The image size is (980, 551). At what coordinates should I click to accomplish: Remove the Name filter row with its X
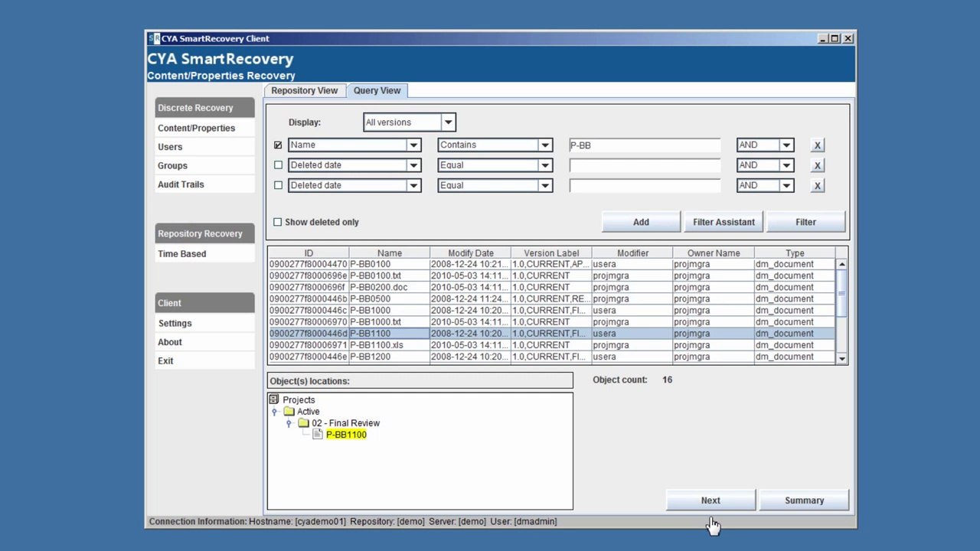[x=817, y=145]
